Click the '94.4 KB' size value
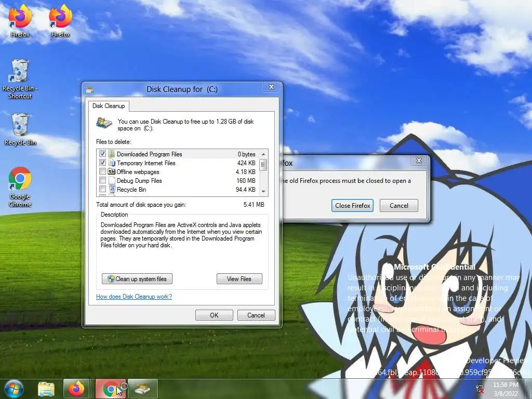 (x=246, y=189)
